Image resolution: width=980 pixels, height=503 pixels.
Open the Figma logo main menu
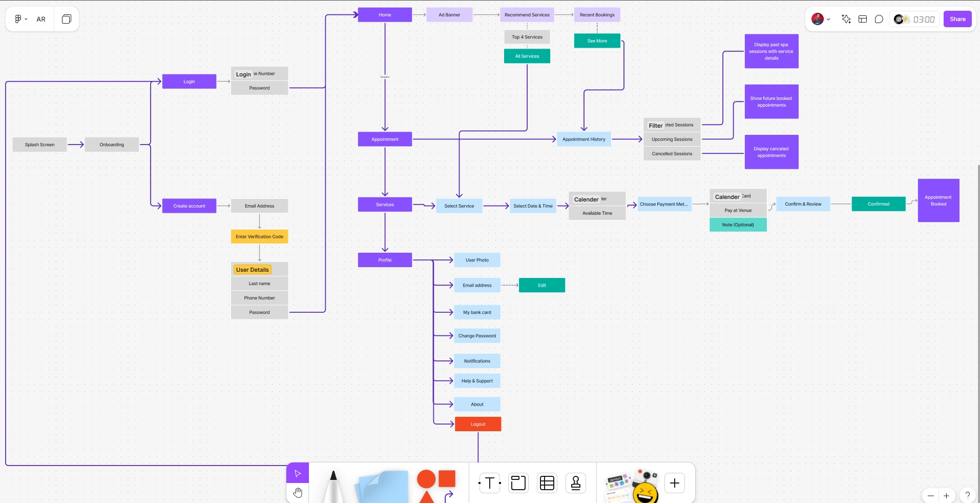pos(17,19)
